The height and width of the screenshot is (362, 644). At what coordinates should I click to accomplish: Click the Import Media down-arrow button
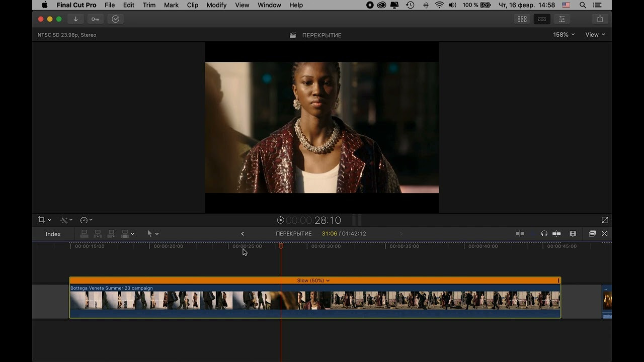(75, 19)
